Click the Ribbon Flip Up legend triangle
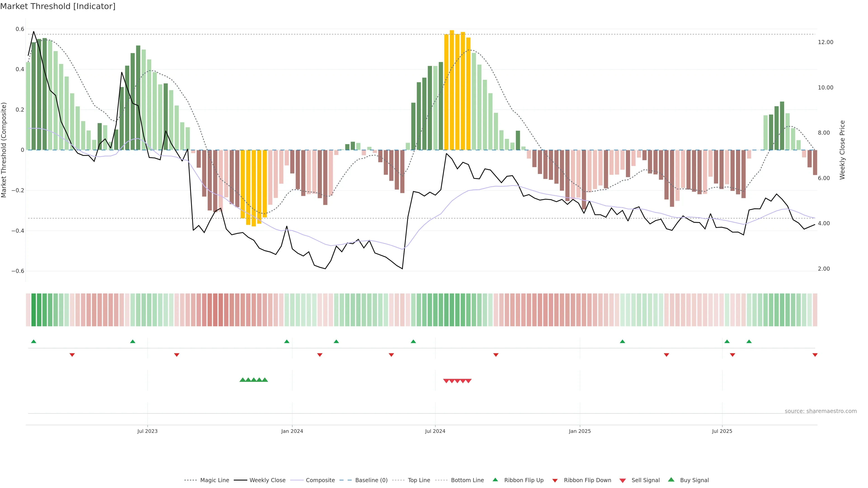 tap(495, 480)
